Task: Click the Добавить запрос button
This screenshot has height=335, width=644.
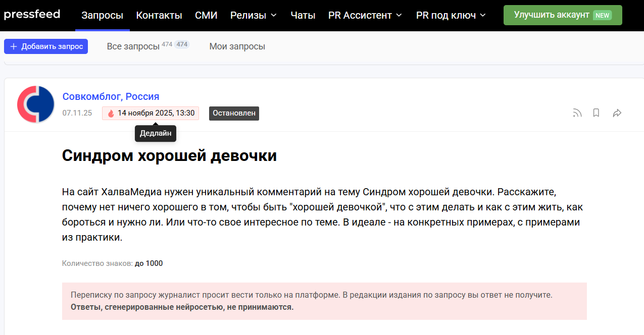Action: pos(46,46)
